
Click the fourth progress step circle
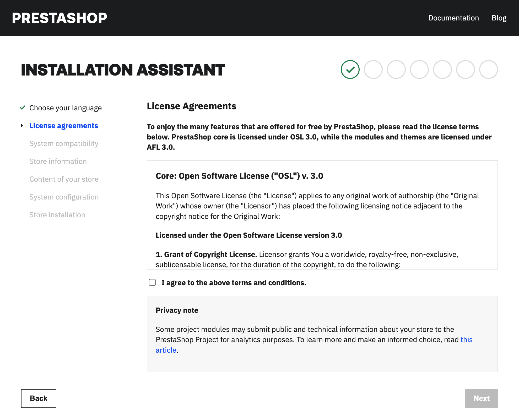[419, 69]
